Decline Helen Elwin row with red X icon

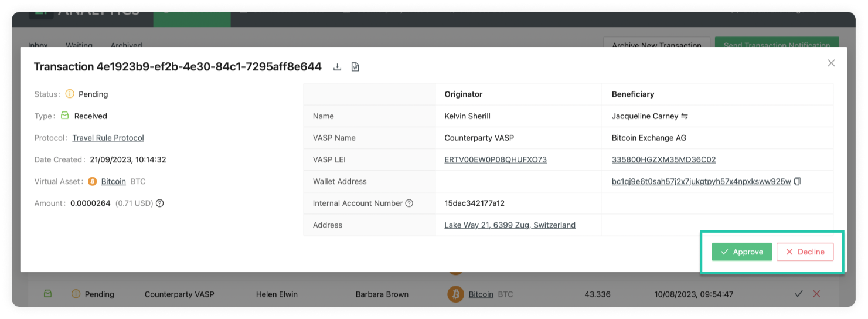point(816,294)
